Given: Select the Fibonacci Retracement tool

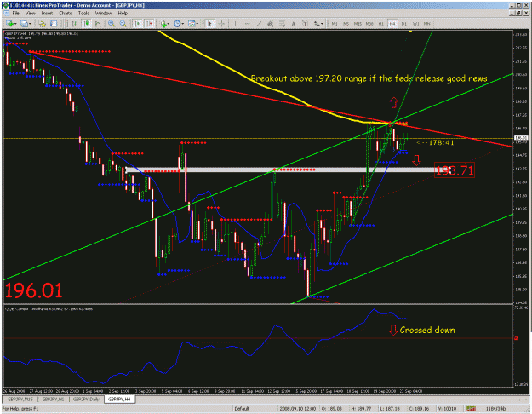Looking at the screenshot, I should 282,24.
